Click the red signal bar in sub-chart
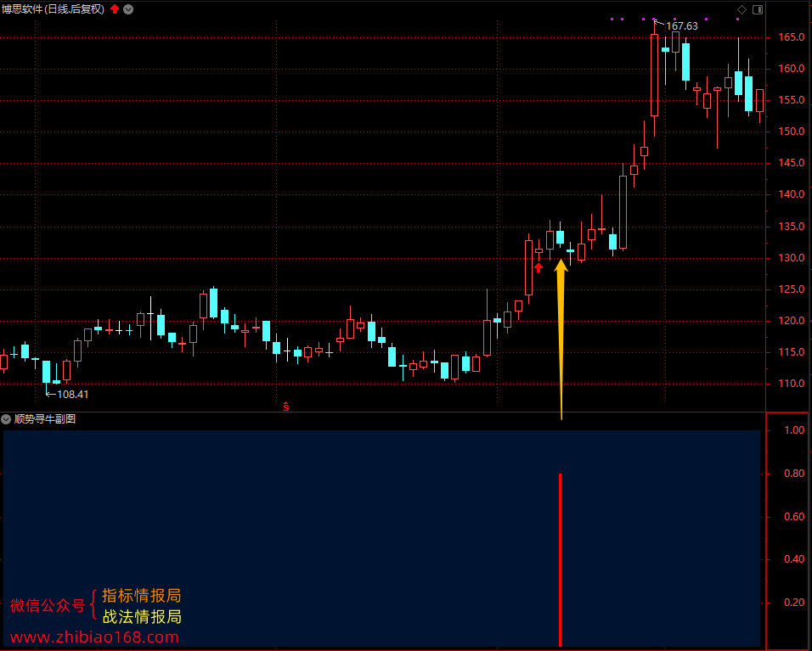Screen dimensions: 812x651 561,559
